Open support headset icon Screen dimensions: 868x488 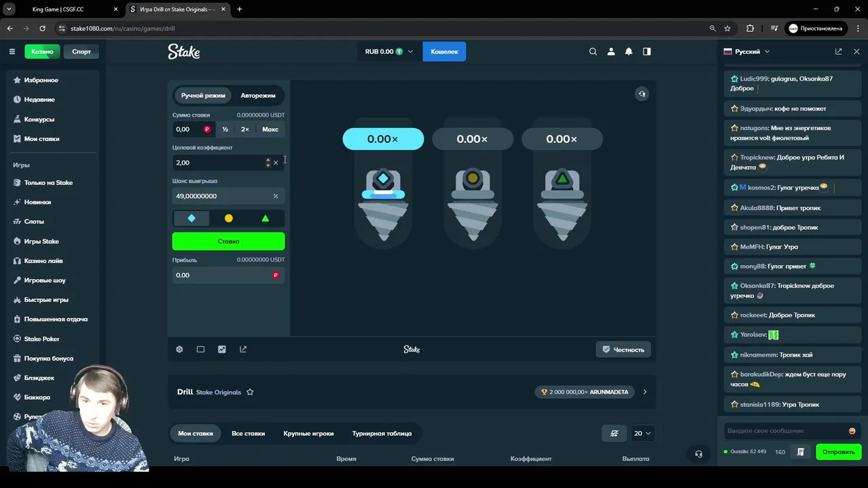click(x=698, y=453)
